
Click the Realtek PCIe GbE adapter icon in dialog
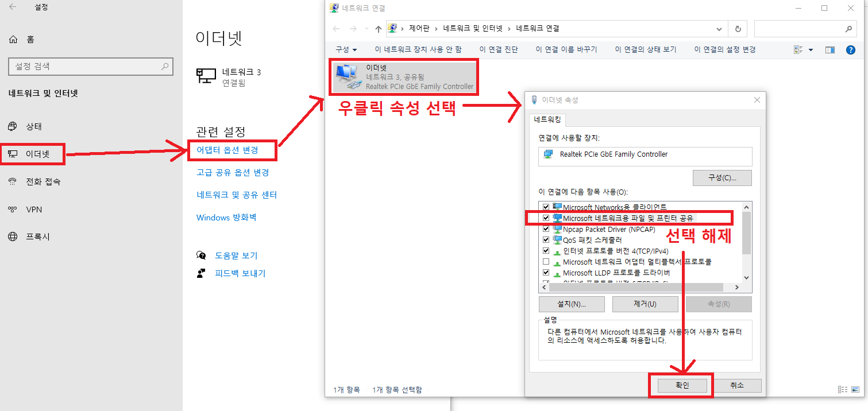(x=549, y=154)
